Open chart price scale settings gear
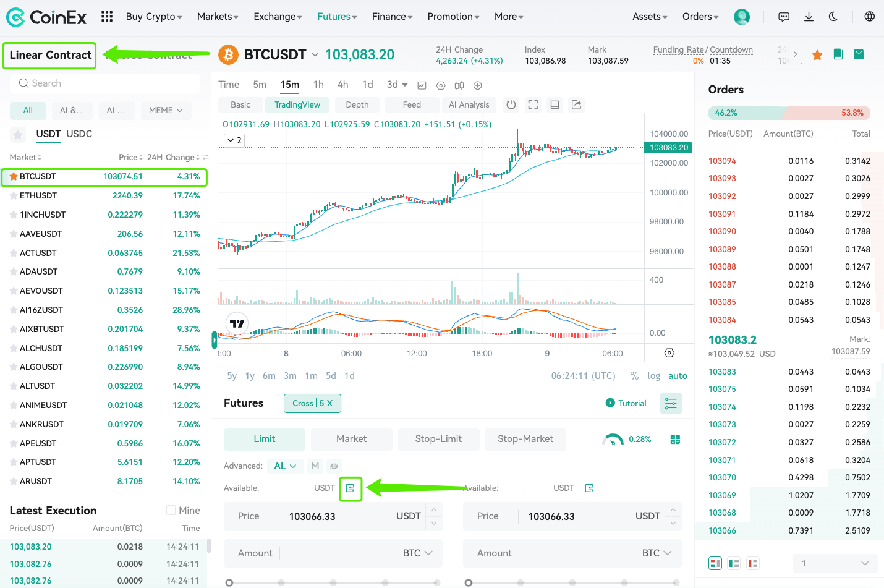Screen dimensions: 884x588 point(669,353)
